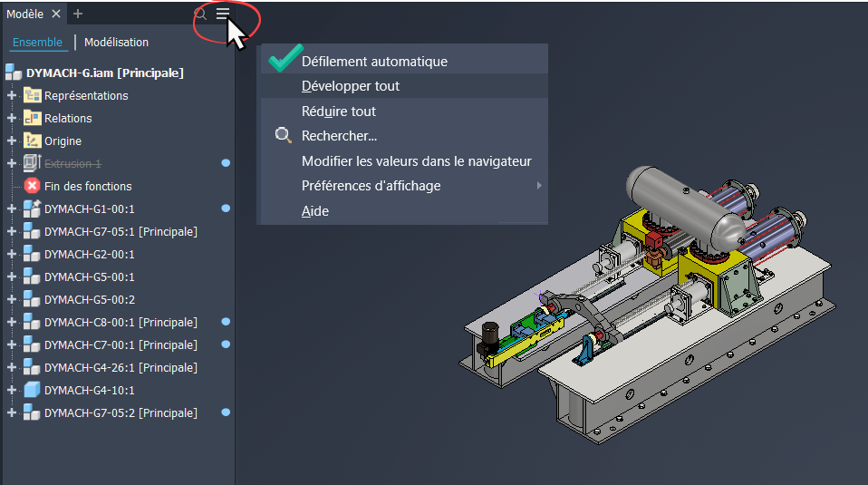Click the red Fin des fonctions icon
868x485 pixels.
tap(32, 186)
